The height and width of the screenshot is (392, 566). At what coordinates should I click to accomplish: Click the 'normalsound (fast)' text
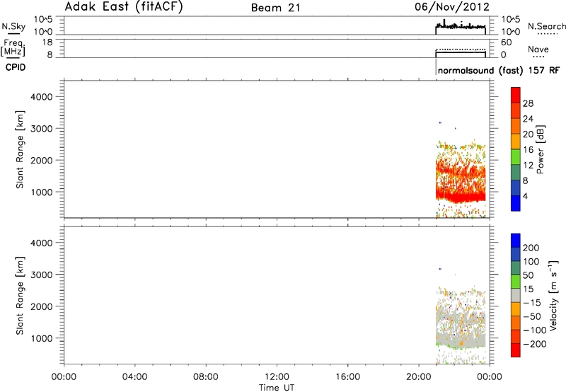[480, 70]
